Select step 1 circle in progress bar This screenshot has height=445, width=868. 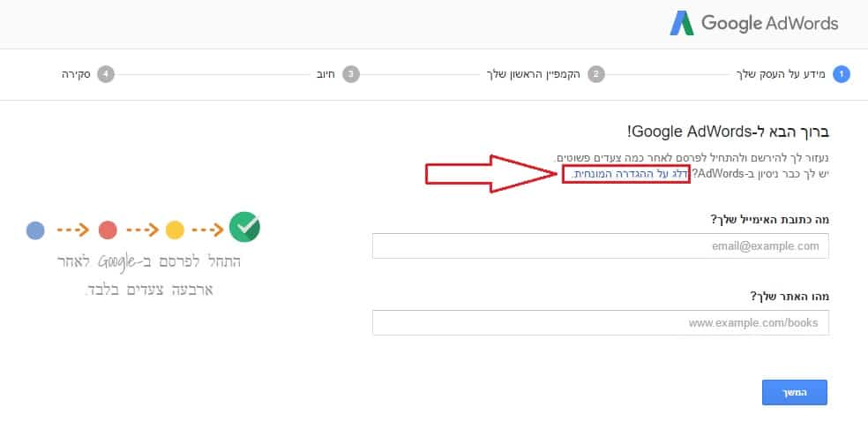[842, 74]
